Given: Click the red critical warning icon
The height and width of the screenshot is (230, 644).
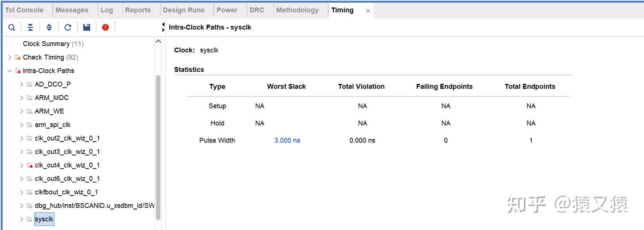Looking at the screenshot, I should pos(106,28).
